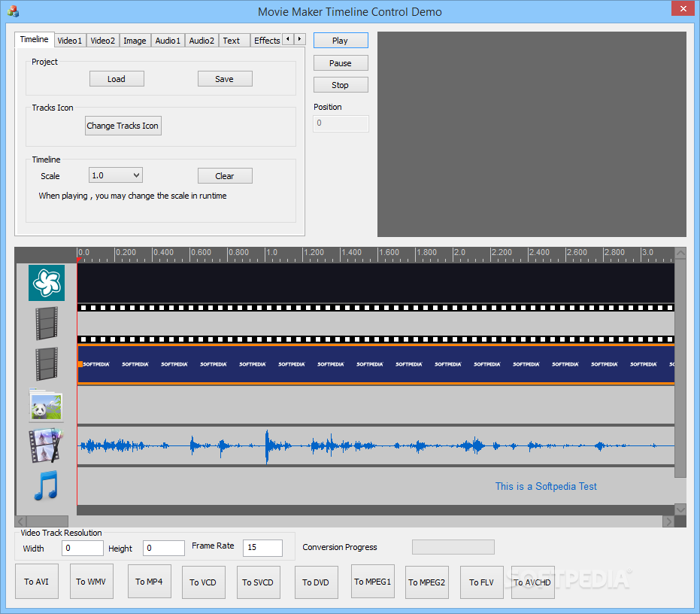The image size is (700, 614).
Task: Click the panda image track icon
Action: (x=47, y=406)
